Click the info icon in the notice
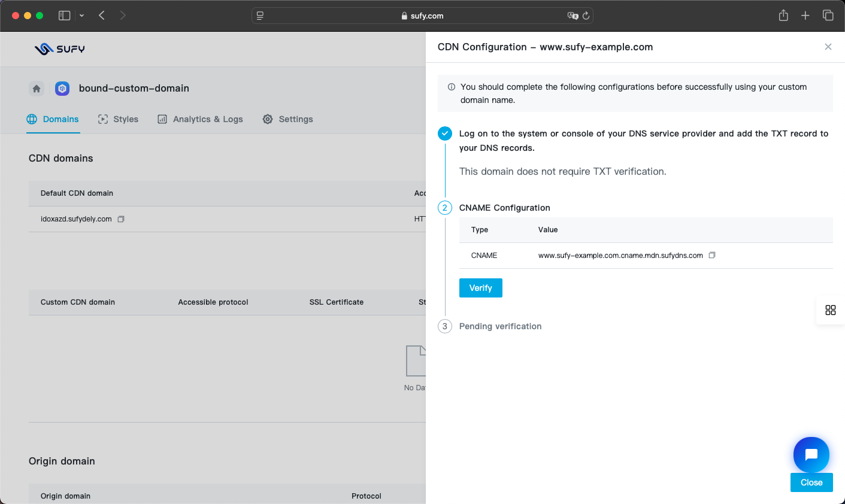This screenshot has width=845, height=504. click(x=452, y=87)
